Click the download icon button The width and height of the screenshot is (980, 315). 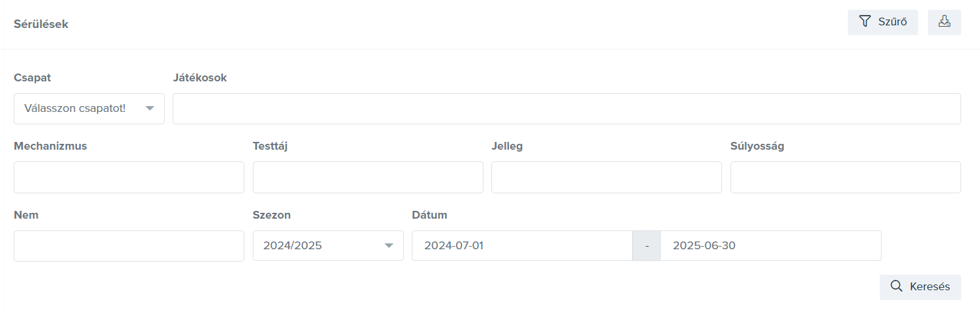pos(944,22)
